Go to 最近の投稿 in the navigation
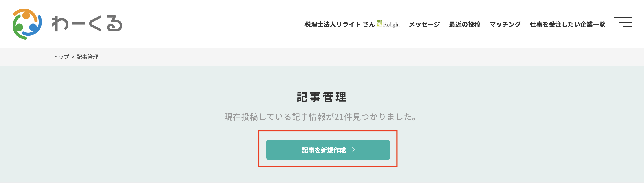 (465, 24)
